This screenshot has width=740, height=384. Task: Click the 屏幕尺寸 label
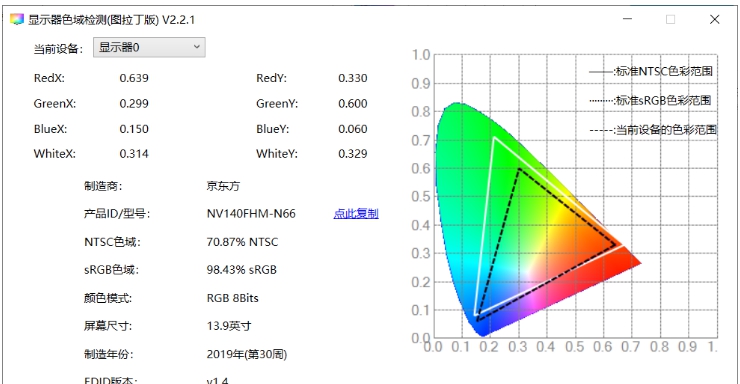[108, 326]
